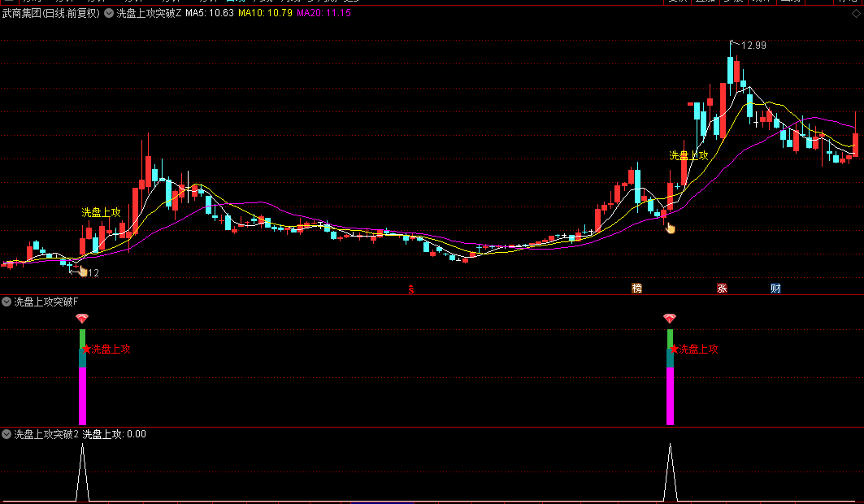Click the 洗盘上攻突破Z indicator name
The height and width of the screenshot is (504, 864).
click(149, 13)
